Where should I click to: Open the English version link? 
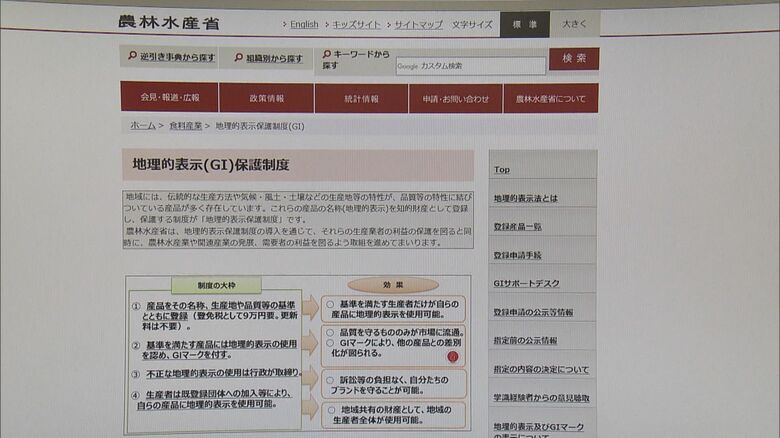[x=300, y=24]
